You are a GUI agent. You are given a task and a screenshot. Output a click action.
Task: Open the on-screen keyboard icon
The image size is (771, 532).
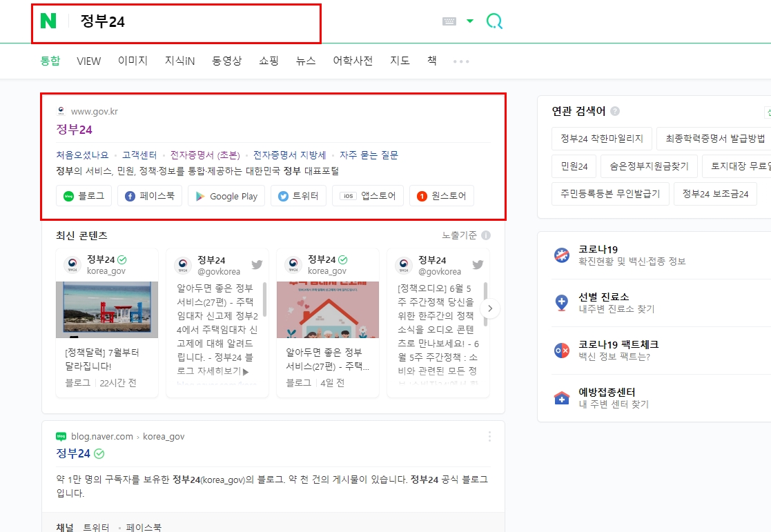pyautogui.click(x=449, y=21)
